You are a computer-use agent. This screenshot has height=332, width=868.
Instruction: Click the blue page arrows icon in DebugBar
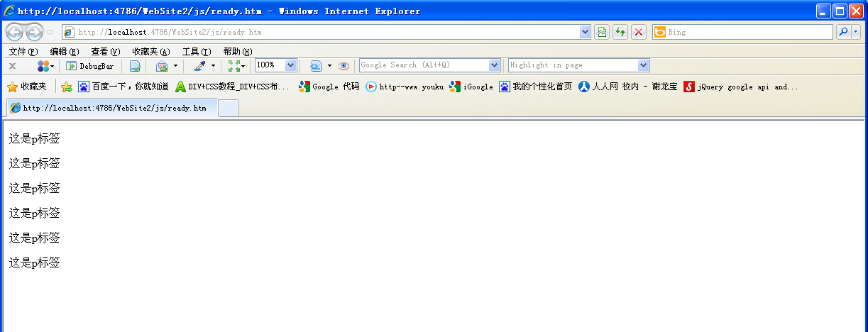[317, 65]
